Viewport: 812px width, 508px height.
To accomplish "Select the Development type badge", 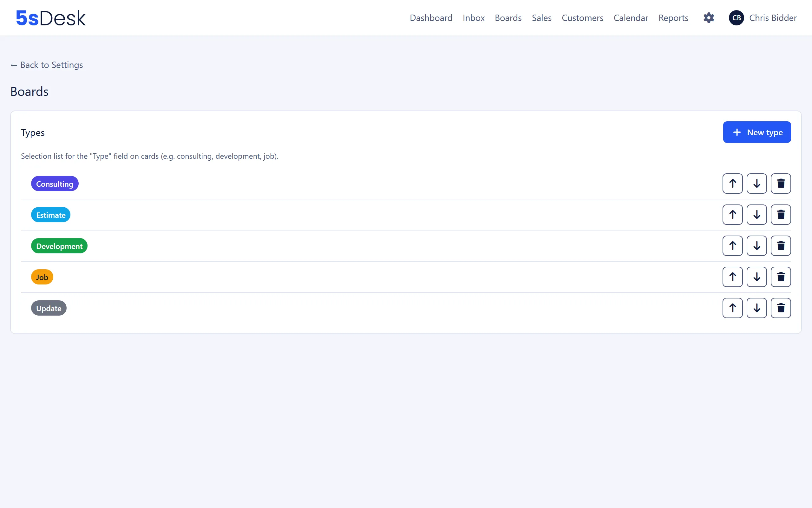I will [59, 246].
